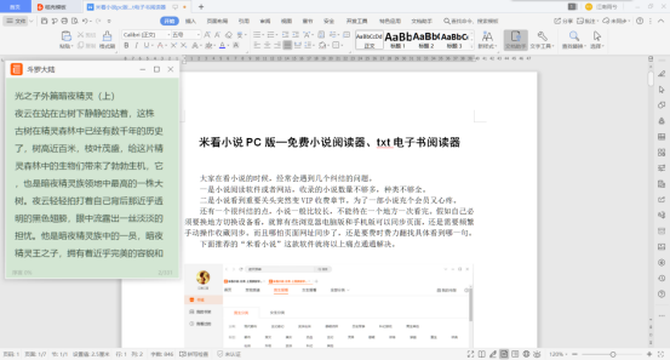Image resolution: width=670 pixels, height=360 pixels.
Task: Click the command search field
Action: tap(471, 21)
